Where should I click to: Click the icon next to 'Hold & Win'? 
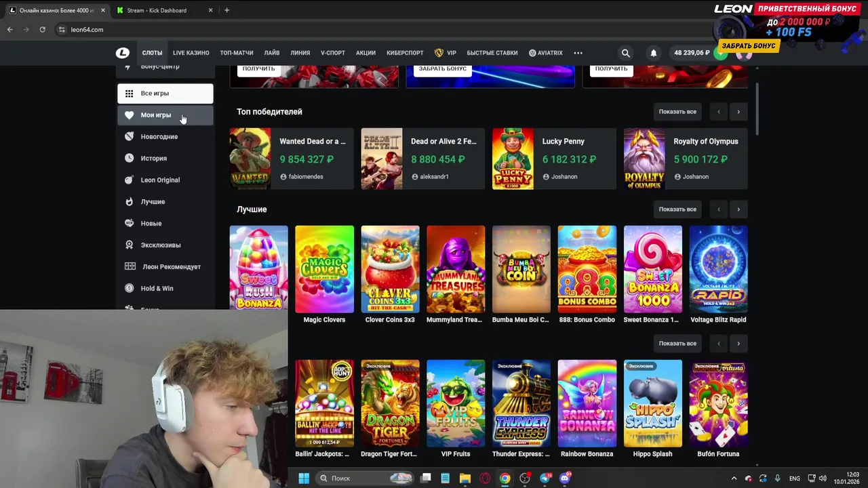[129, 289]
